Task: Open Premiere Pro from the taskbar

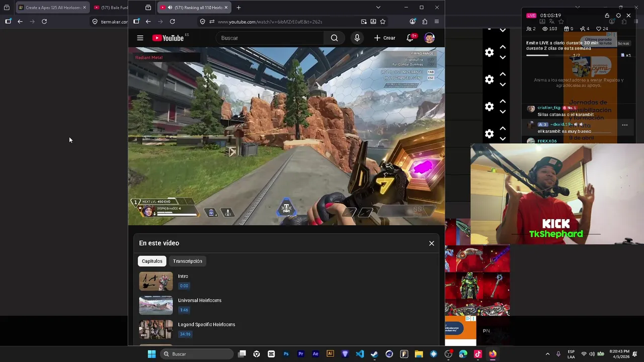Action: pyautogui.click(x=301, y=354)
